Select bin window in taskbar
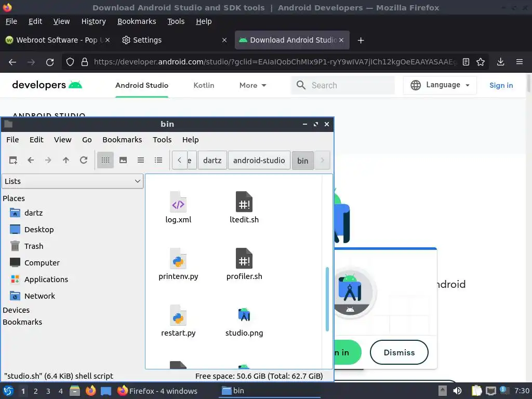This screenshot has width=532, height=399. tap(270, 391)
